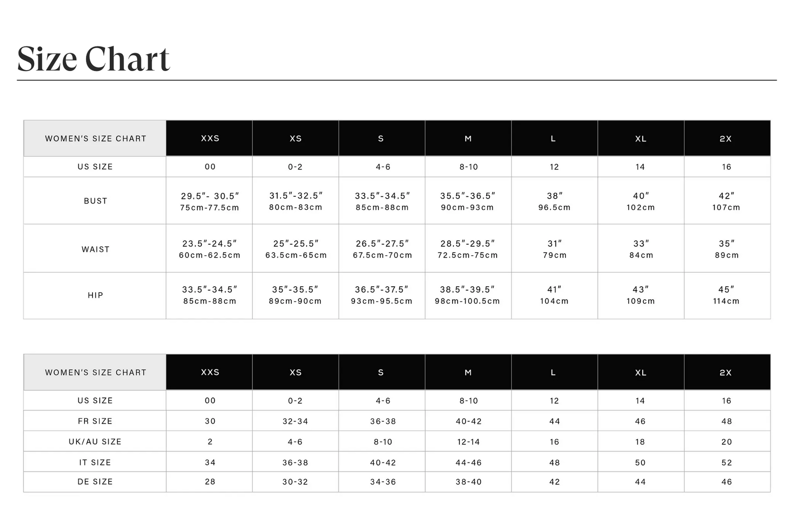Select the FR SIZE row label
809x532 pixels.
(x=95, y=421)
